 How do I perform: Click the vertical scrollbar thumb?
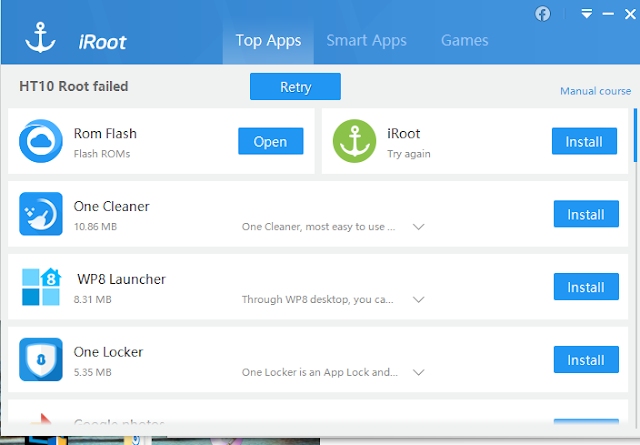(x=636, y=135)
